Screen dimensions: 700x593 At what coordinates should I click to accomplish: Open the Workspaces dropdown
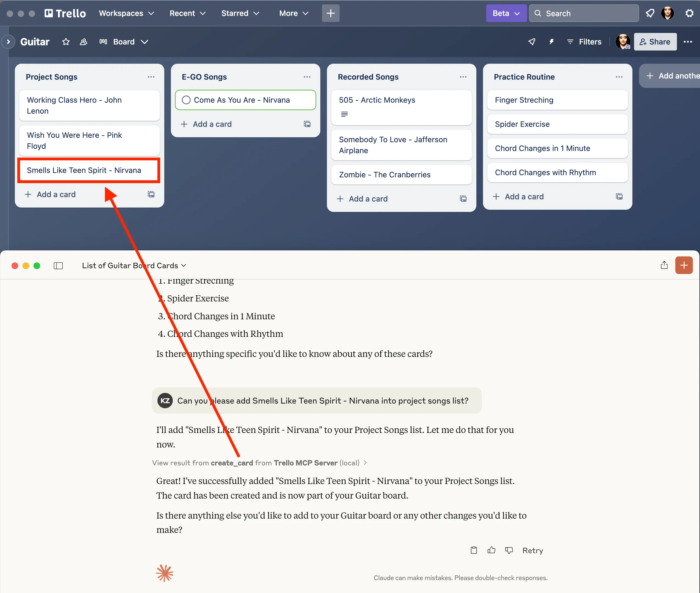126,13
